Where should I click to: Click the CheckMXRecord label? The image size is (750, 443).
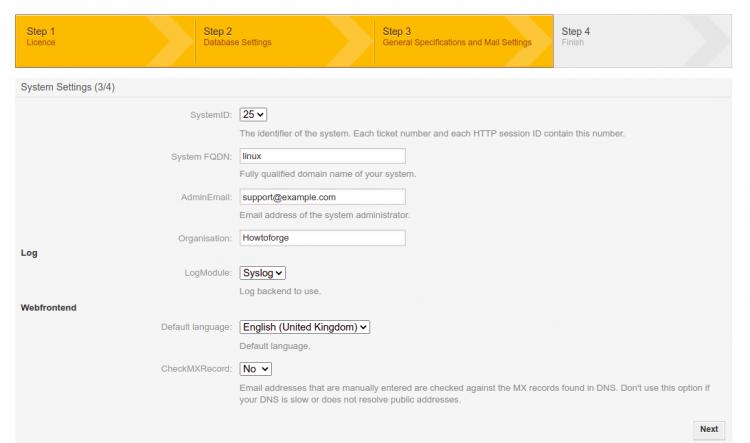pyautogui.click(x=196, y=368)
